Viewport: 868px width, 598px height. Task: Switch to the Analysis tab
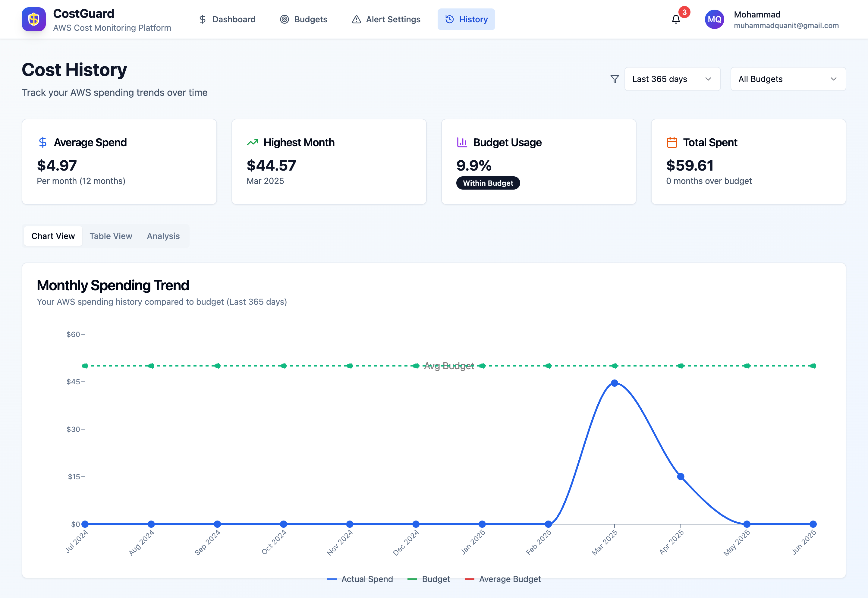point(163,236)
